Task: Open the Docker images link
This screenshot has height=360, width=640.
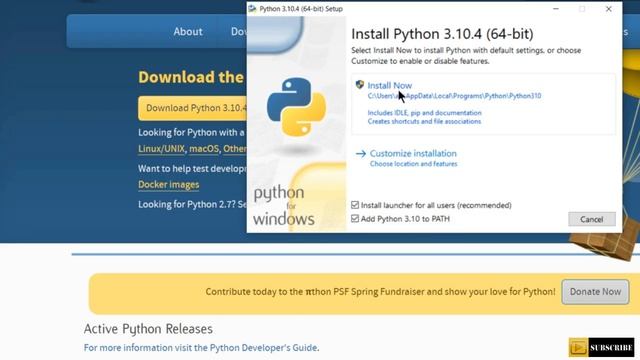Action: (169, 185)
